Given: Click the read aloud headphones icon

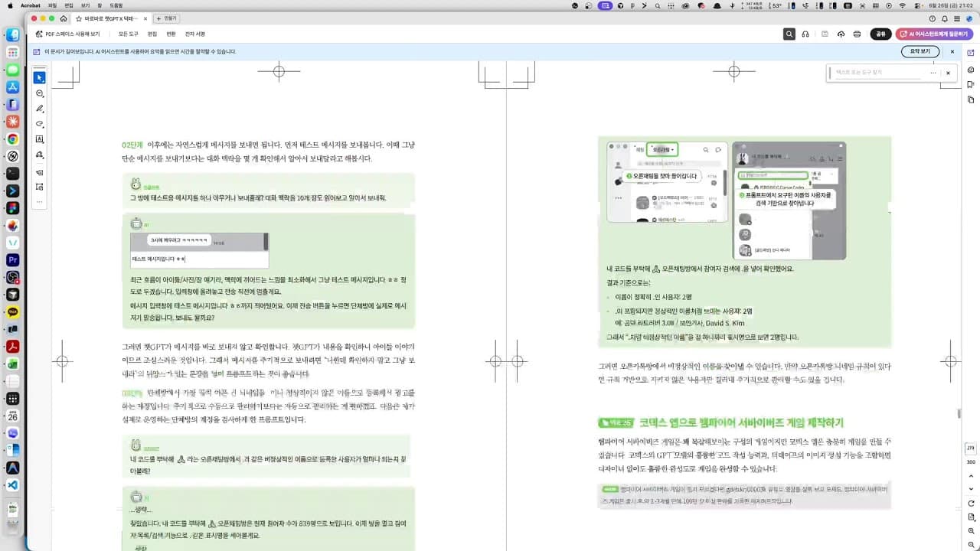Looking at the screenshot, I should point(805,34).
